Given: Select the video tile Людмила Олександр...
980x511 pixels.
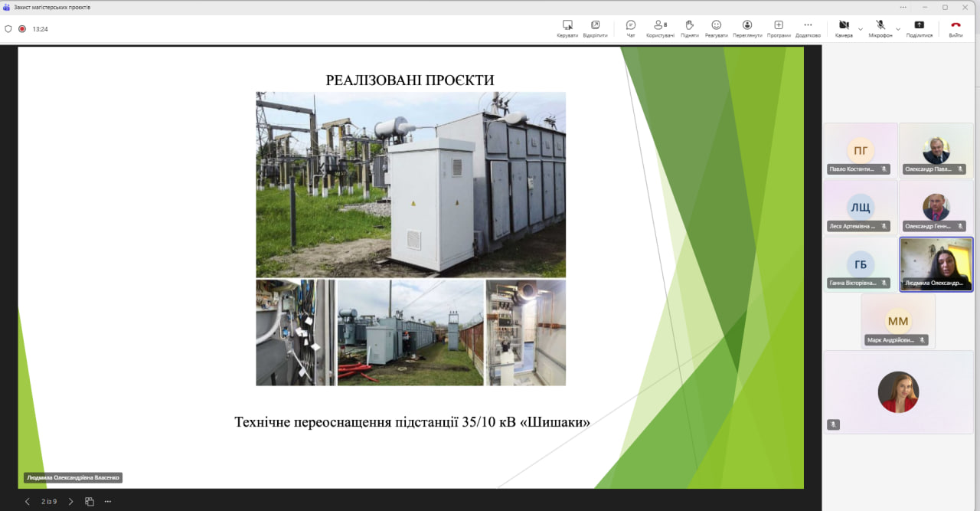Looking at the screenshot, I should tap(936, 264).
